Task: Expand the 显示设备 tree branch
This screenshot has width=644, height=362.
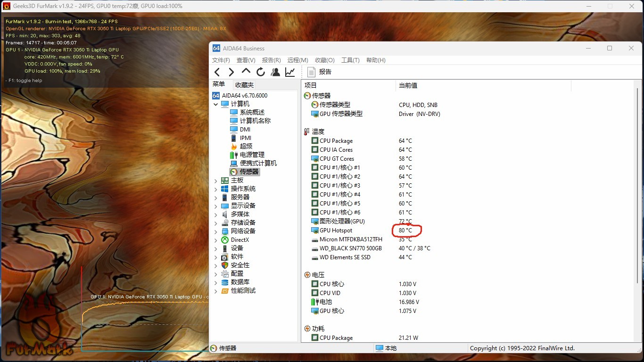Action: (216, 206)
